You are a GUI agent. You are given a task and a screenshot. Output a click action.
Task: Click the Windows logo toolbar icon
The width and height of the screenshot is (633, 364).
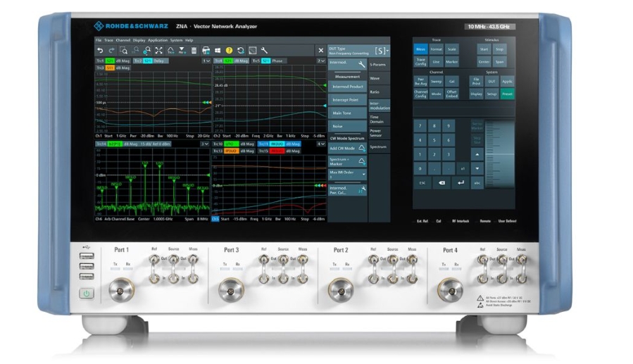pyautogui.click(x=218, y=51)
